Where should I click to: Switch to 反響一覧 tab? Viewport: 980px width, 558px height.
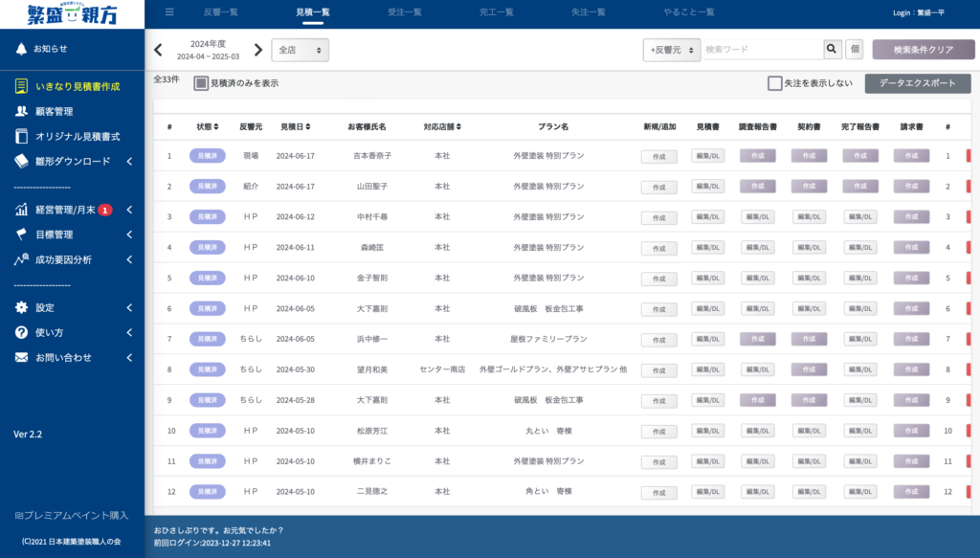click(221, 11)
